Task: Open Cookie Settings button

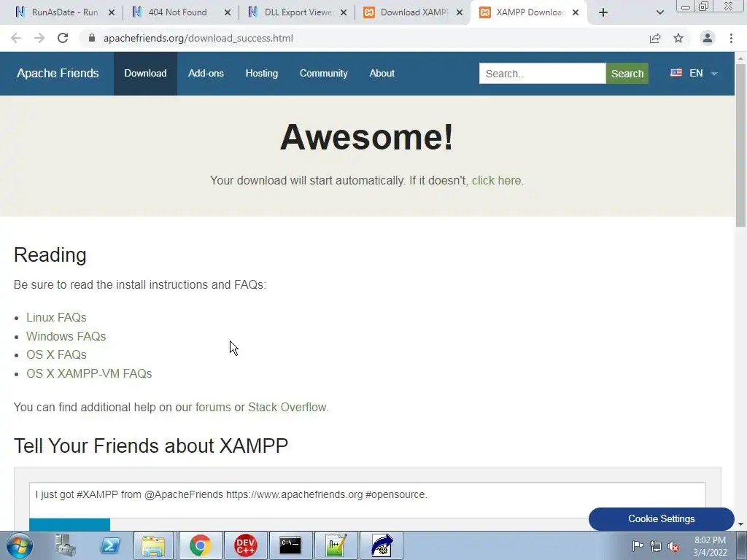Action: (661, 518)
